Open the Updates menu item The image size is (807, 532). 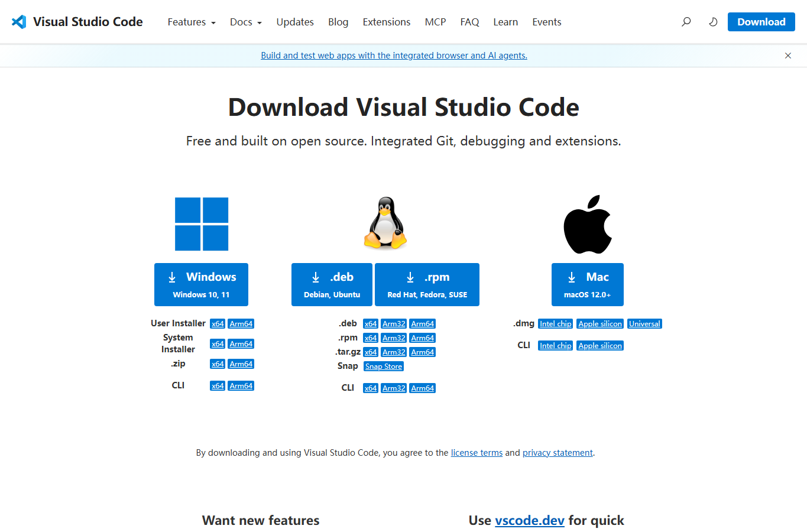pyautogui.click(x=295, y=22)
